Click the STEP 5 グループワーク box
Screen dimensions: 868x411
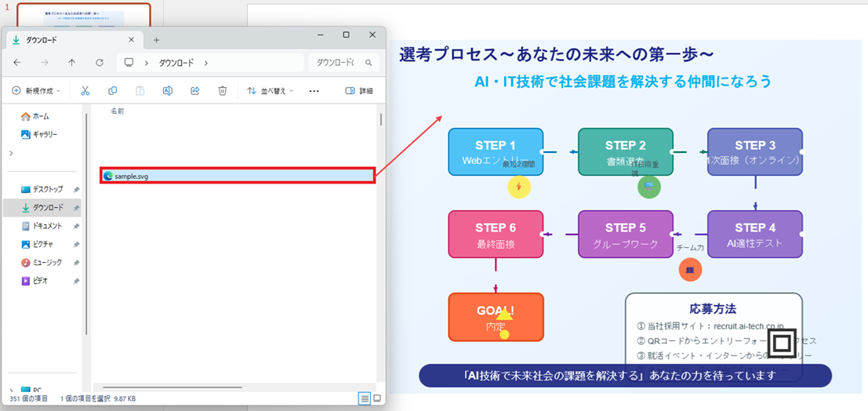(x=626, y=235)
